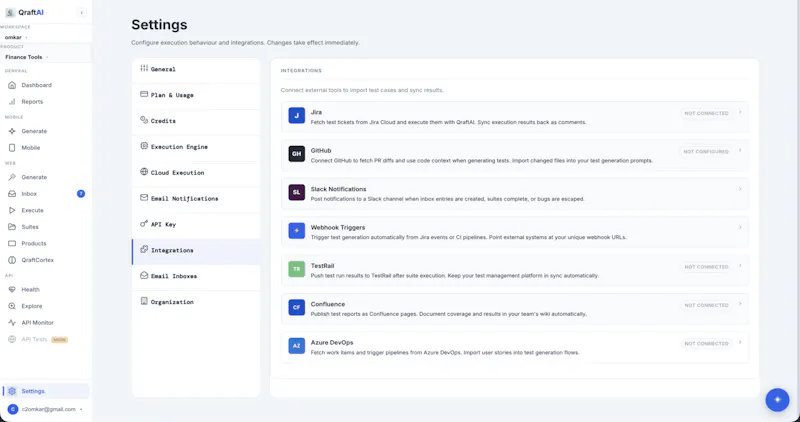This screenshot has width=800, height=422.
Task: Open Generate under the Web section
Action: (46, 177)
